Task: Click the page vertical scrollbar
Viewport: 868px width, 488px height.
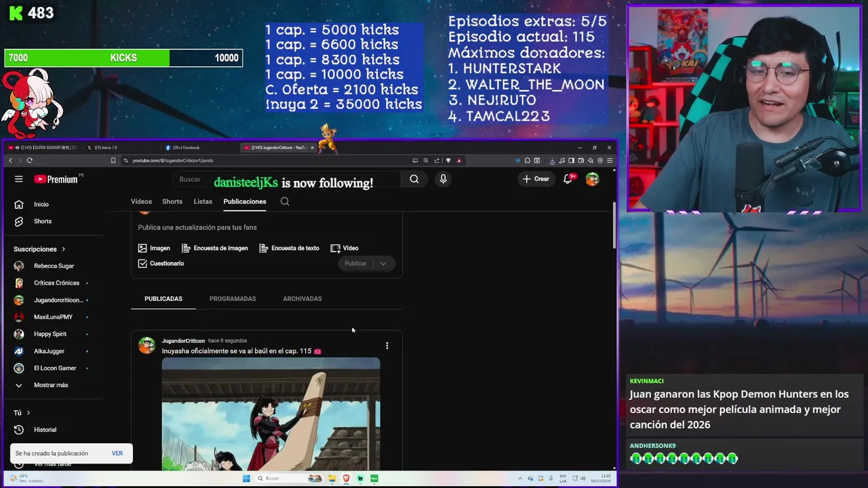Action: point(614,226)
